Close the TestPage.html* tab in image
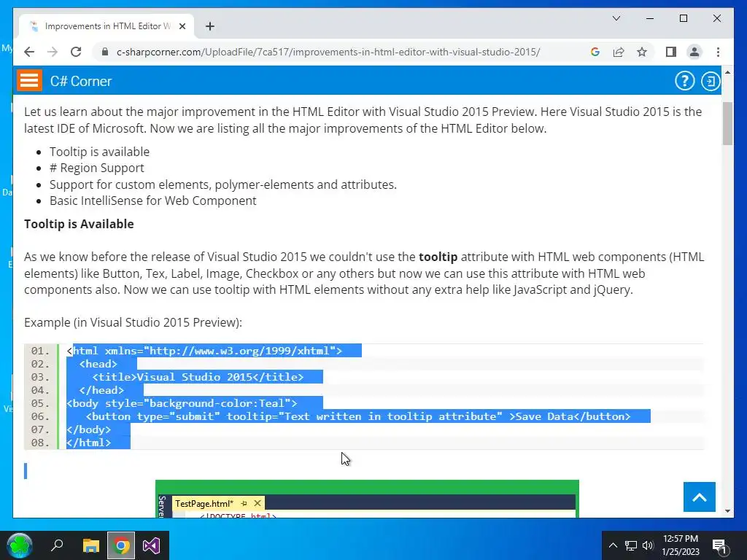 click(258, 503)
